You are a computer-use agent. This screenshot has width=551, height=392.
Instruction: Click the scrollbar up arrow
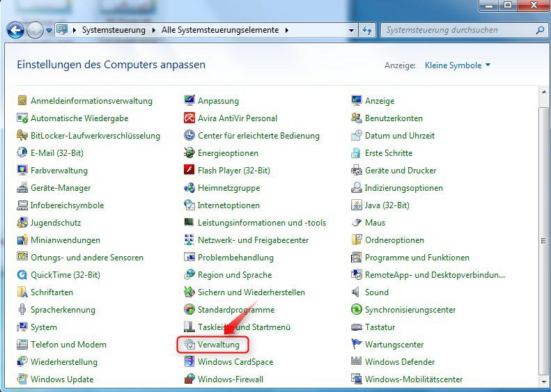(543, 92)
